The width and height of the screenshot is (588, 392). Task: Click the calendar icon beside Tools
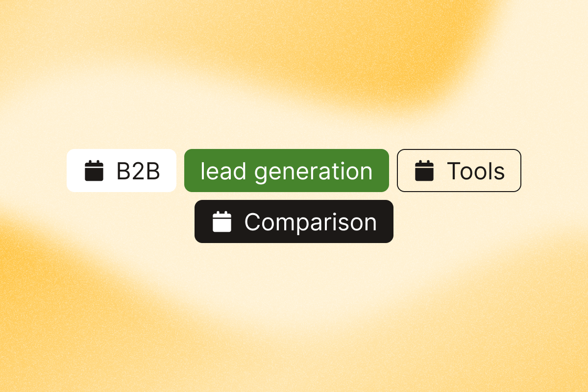coord(424,171)
